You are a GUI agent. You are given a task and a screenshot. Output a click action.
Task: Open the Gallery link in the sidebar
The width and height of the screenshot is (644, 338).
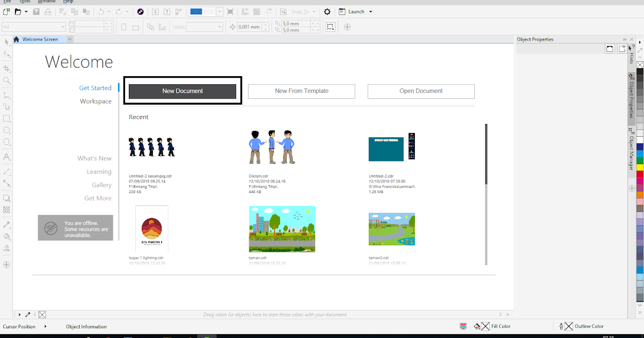(x=101, y=185)
